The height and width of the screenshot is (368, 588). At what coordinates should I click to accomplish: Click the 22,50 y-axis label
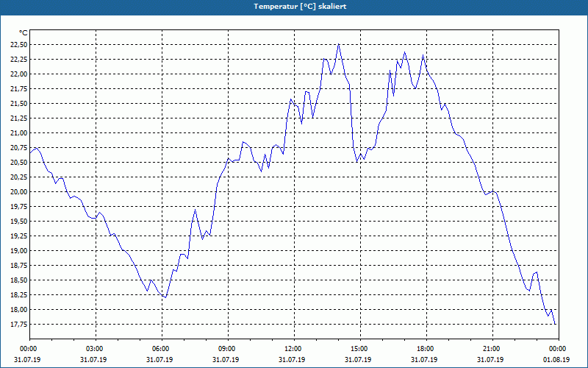(x=19, y=45)
